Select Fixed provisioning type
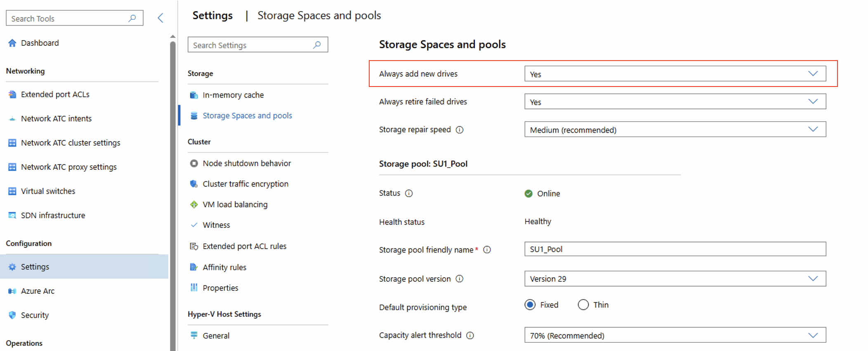The width and height of the screenshot is (868, 351). click(530, 305)
